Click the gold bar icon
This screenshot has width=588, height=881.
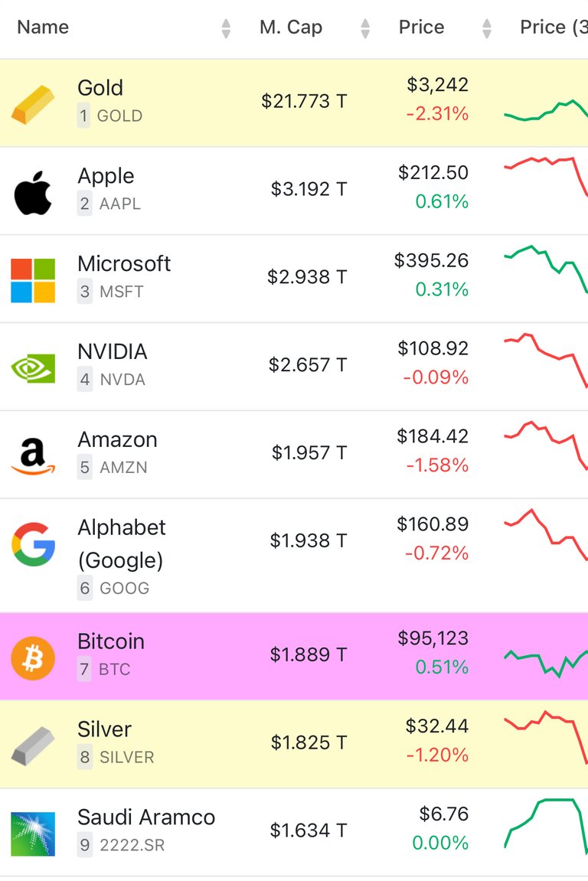(x=33, y=104)
